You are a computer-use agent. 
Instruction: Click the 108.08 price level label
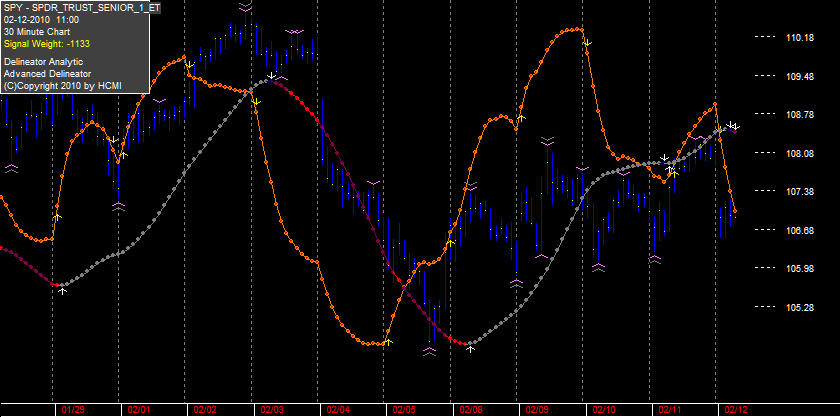[800, 153]
